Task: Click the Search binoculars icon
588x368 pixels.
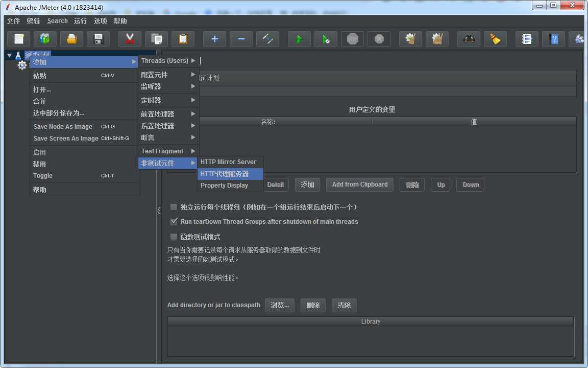Action: tap(469, 39)
